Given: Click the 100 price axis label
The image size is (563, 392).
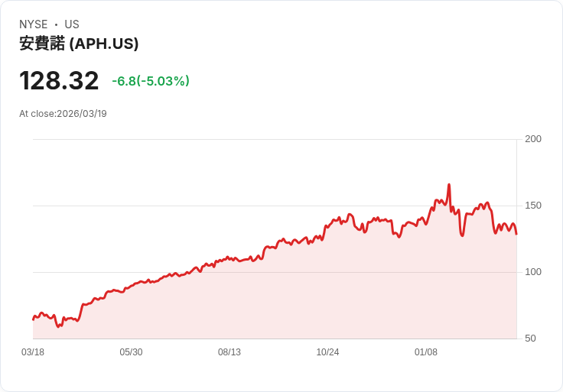Looking at the screenshot, I should pyautogui.click(x=533, y=272).
